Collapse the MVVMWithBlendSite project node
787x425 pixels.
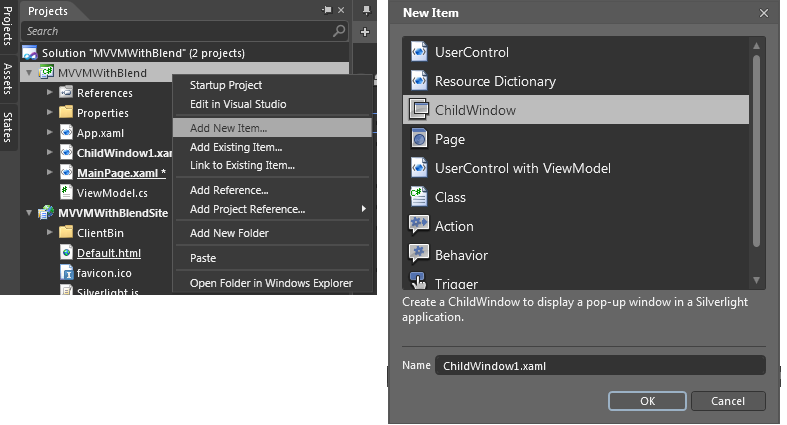[x=29, y=213]
